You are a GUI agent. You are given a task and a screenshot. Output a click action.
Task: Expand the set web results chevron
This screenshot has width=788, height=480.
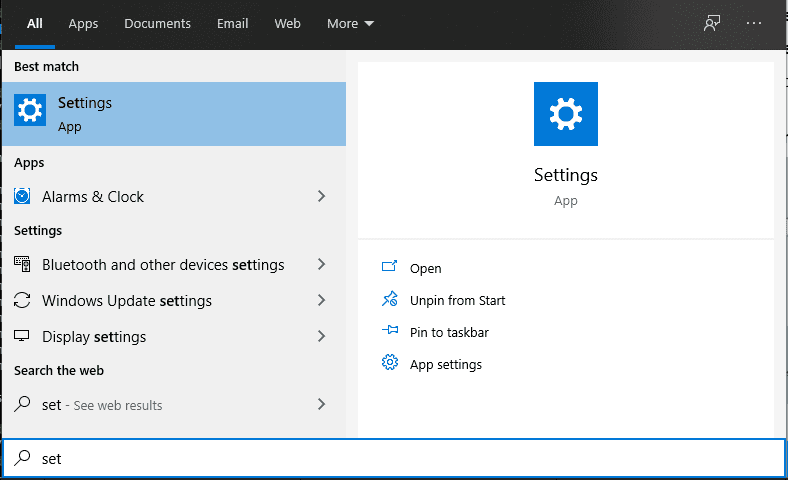(322, 404)
